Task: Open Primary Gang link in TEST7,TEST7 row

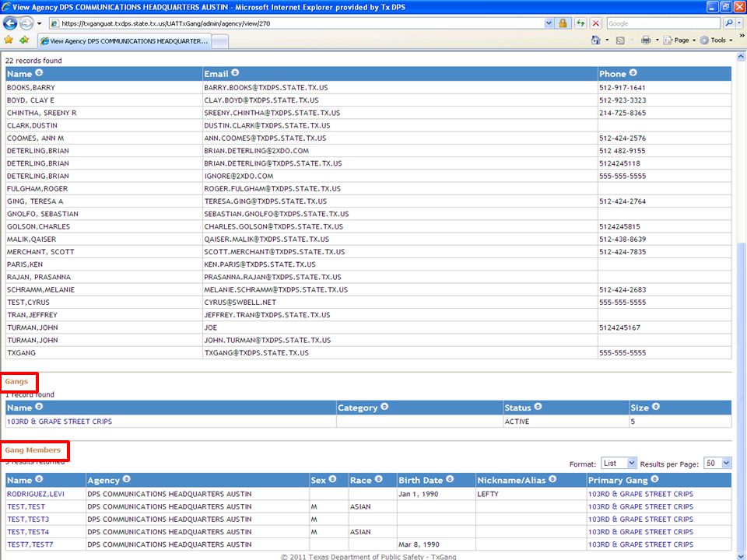Action: pos(640,544)
